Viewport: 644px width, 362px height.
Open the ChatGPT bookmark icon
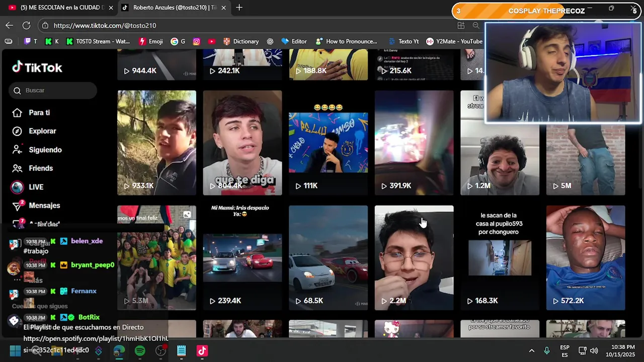coord(270,41)
